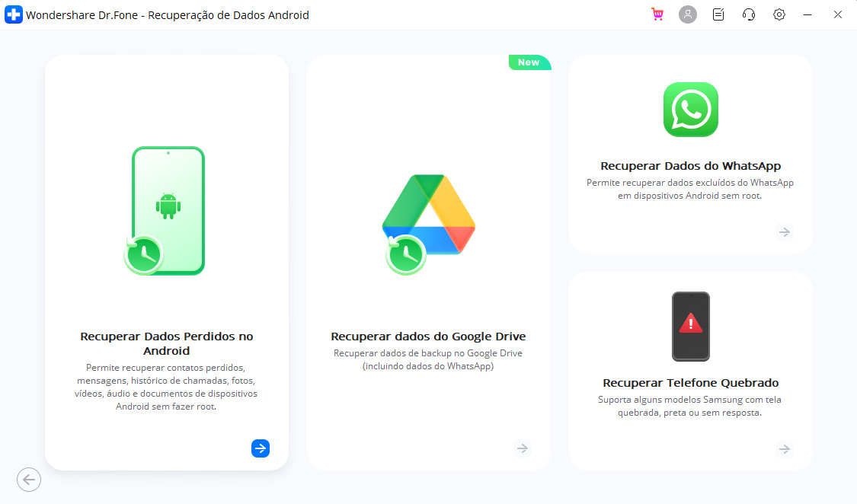
Task: Go back using the circular back arrow
Action: point(29,480)
